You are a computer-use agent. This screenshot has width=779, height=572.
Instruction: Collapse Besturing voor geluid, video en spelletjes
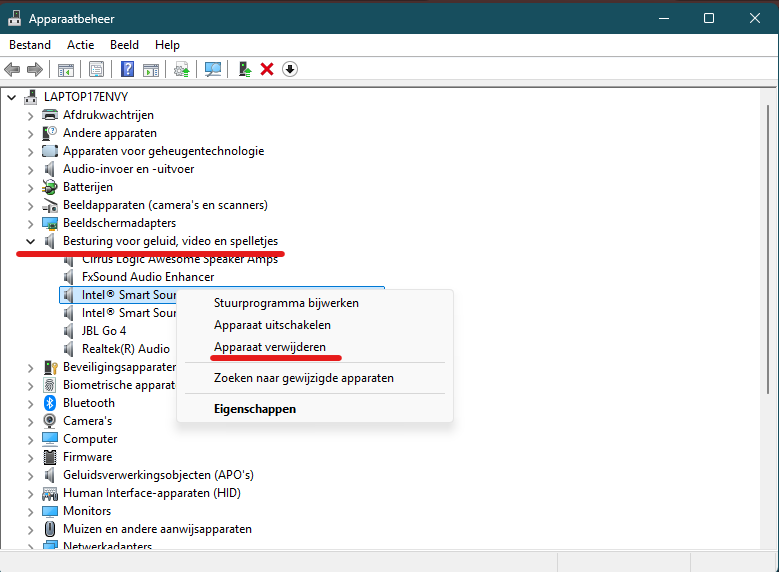(30, 241)
